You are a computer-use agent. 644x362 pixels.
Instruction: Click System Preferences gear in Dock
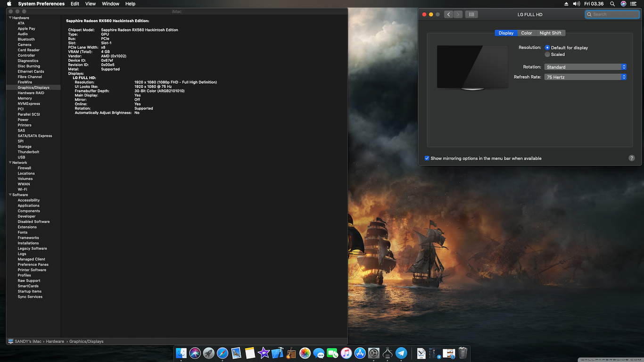(x=374, y=353)
